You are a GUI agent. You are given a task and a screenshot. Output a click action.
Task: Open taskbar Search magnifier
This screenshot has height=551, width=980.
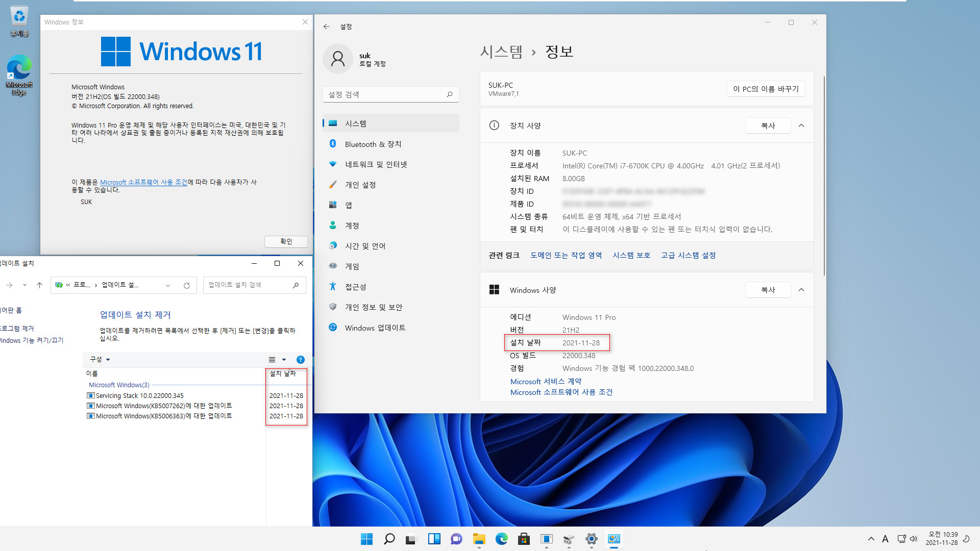point(389,539)
